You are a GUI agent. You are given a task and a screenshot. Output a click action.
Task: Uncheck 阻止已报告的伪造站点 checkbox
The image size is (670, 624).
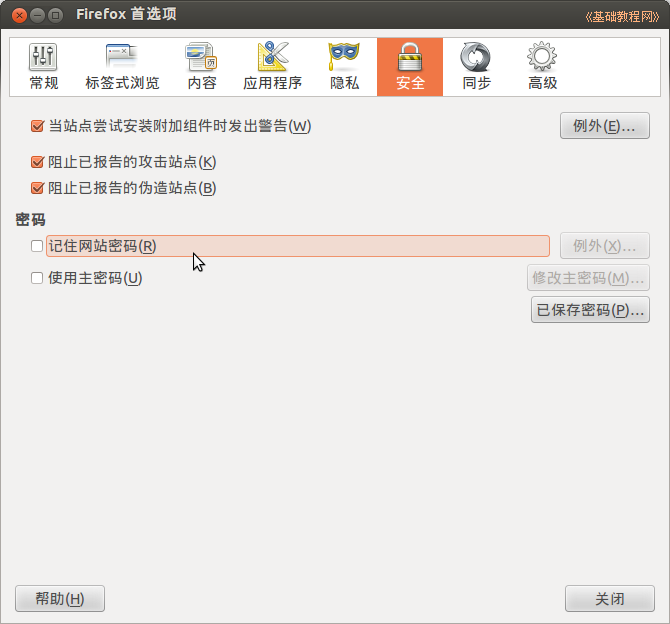37,188
